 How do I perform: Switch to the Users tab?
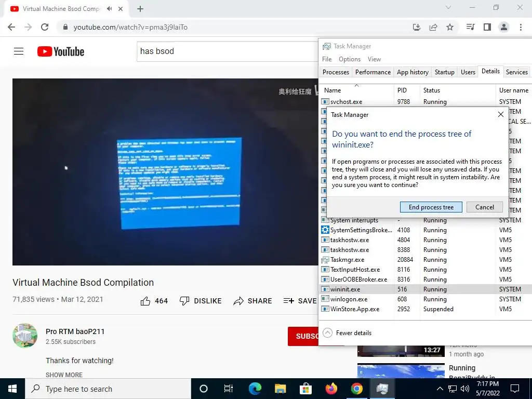468,72
